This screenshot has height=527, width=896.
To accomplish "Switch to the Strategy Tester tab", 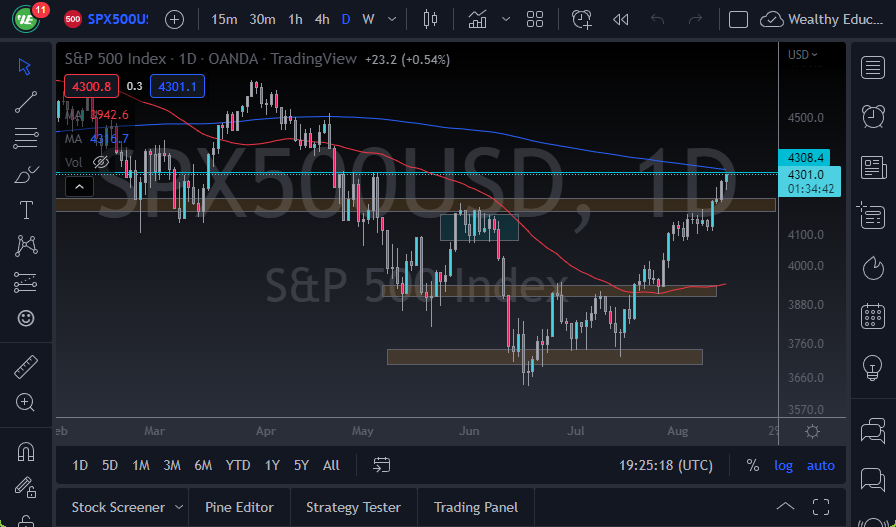I will pyautogui.click(x=353, y=507).
